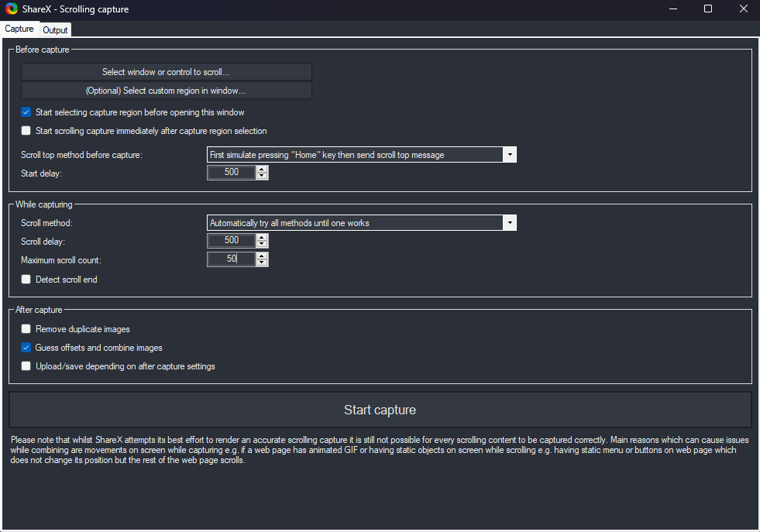760x532 pixels.
Task: Decrease Scroll delay with down arrow
Action: [262, 244]
